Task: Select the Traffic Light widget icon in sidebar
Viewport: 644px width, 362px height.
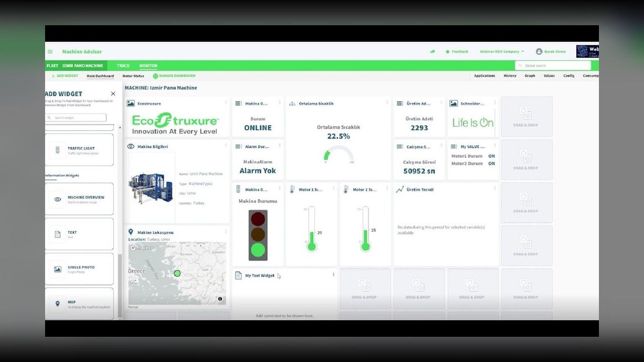Action: [x=58, y=150]
